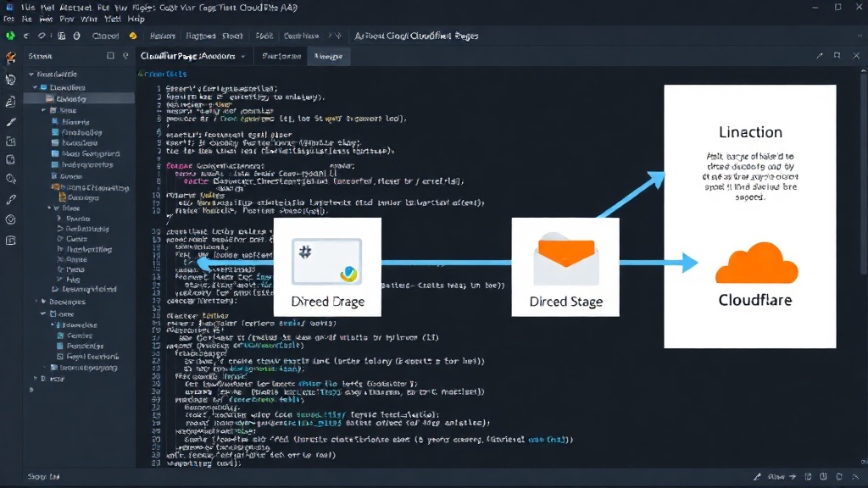
Task: Expand the last collapsed folder in file tree
Action: click(x=36, y=379)
